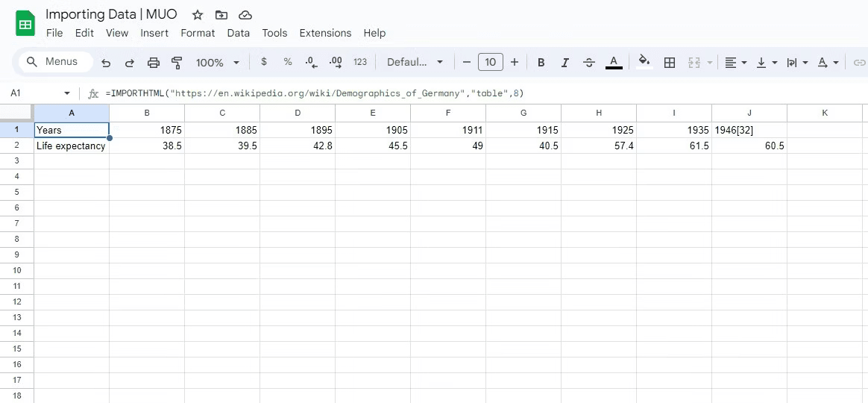Open the File menu
The height and width of the screenshot is (403, 868).
click(54, 33)
